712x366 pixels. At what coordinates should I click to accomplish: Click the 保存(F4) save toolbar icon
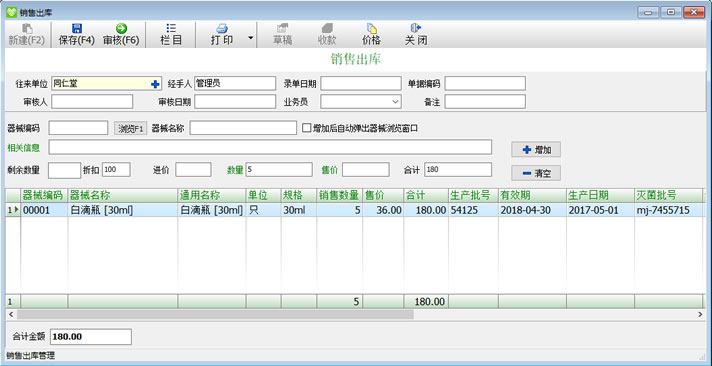(77, 28)
